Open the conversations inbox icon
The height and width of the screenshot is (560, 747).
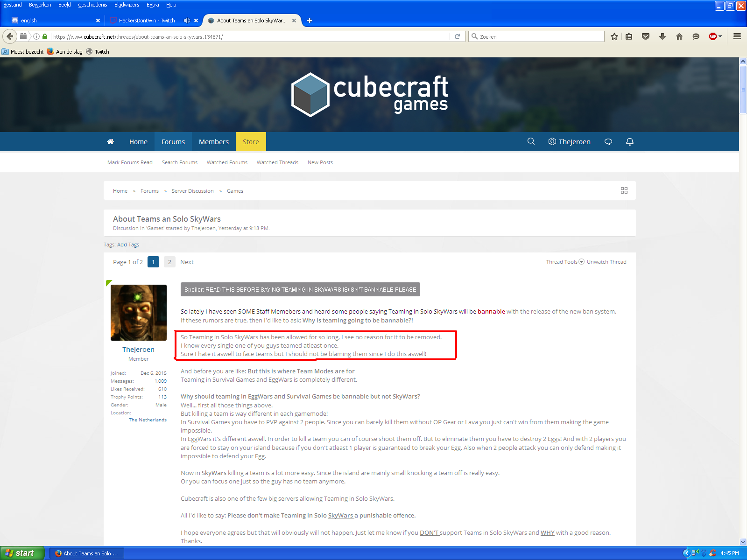click(x=608, y=142)
